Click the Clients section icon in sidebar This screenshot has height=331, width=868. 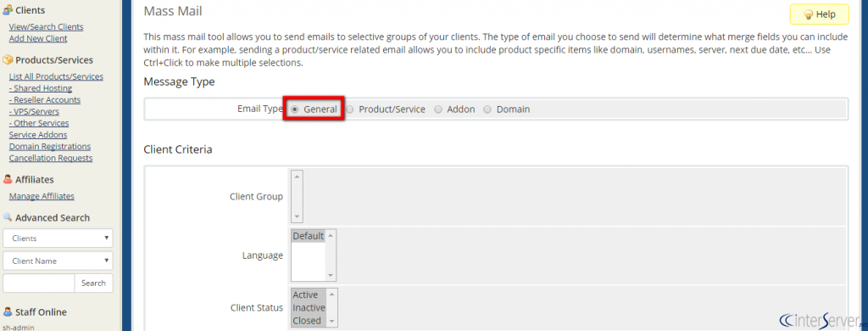[8, 10]
